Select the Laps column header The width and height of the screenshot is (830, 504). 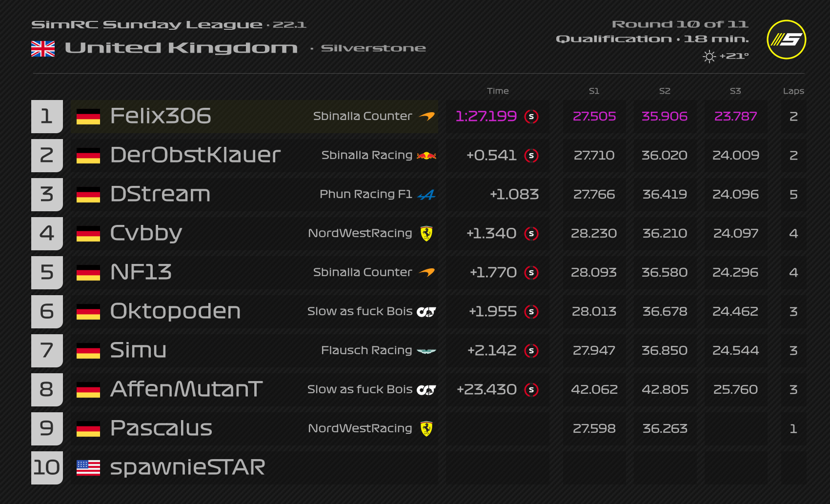[793, 91]
